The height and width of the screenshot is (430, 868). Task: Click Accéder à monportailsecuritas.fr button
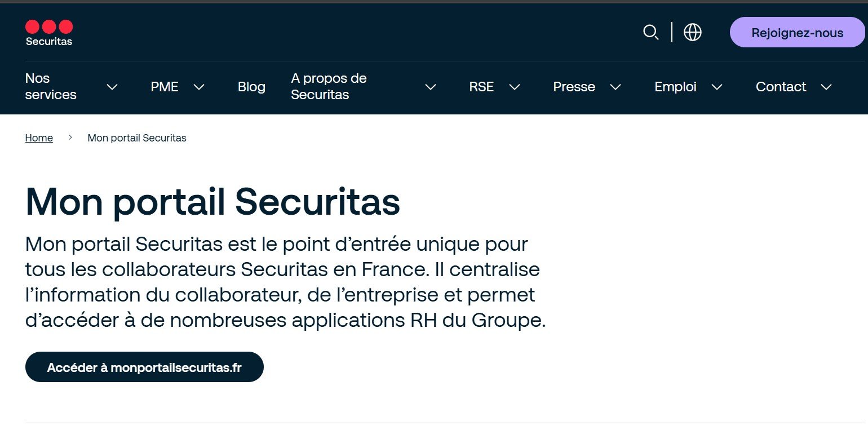[144, 367]
